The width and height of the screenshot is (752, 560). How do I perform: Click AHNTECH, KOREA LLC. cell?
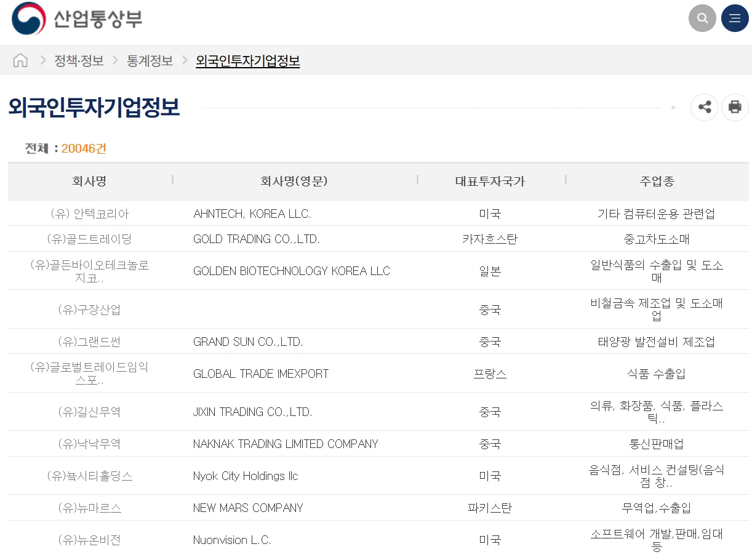(252, 214)
